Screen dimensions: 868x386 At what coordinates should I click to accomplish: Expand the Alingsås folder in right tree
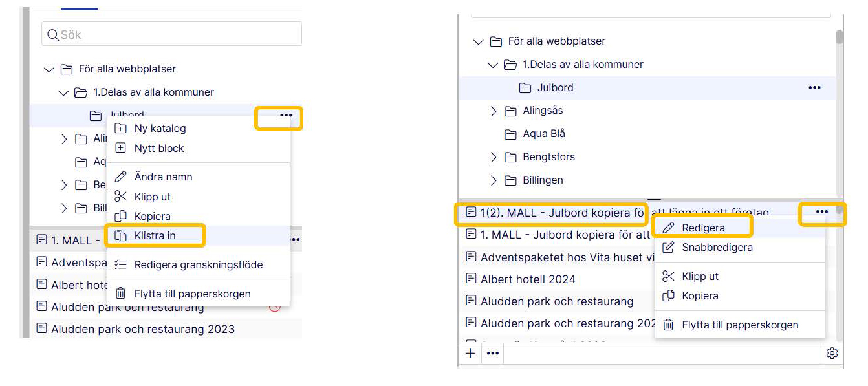click(494, 111)
